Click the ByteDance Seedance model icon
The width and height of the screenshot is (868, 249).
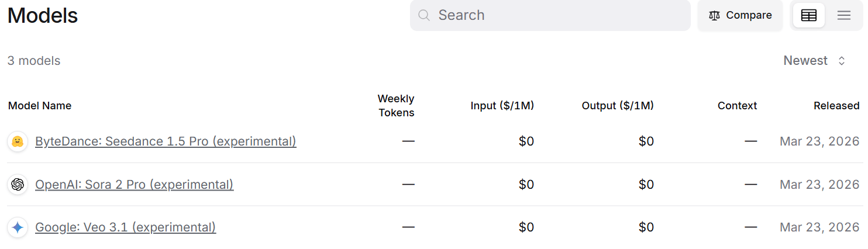[18, 141]
